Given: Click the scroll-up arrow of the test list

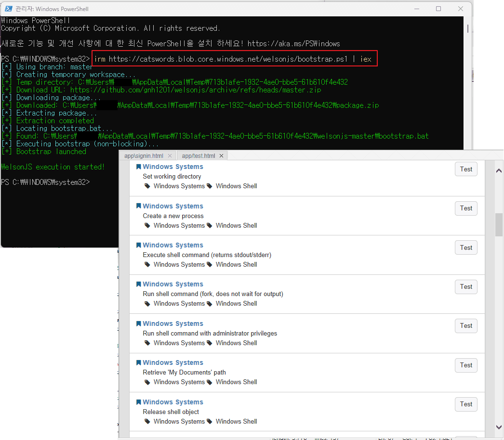Looking at the screenshot, I should (x=499, y=170).
